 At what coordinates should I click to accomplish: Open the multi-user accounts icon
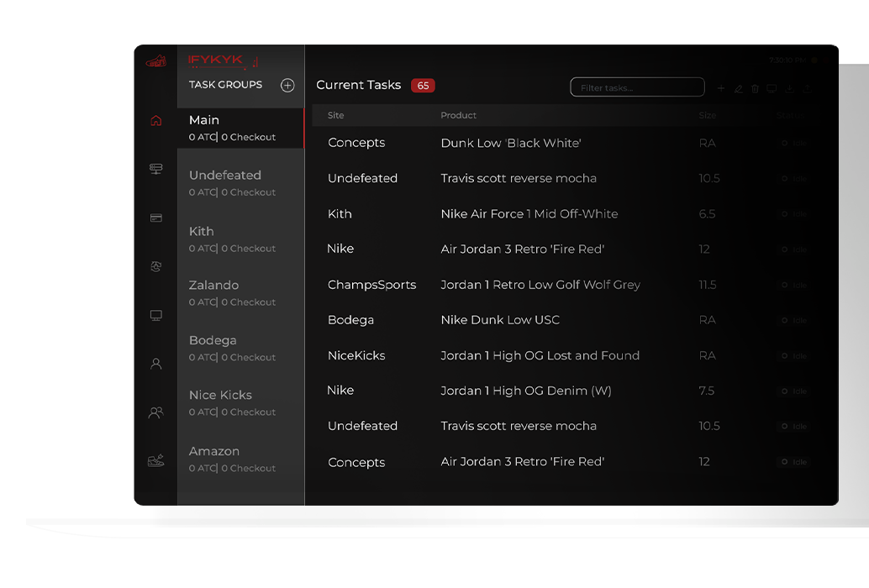tap(155, 412)
